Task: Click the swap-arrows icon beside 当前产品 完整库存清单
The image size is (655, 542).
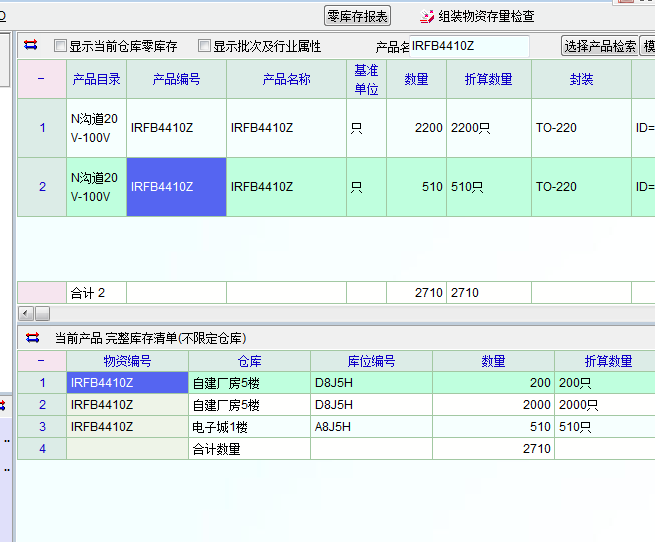Action: pyautogui.click(x=32, y=338)
